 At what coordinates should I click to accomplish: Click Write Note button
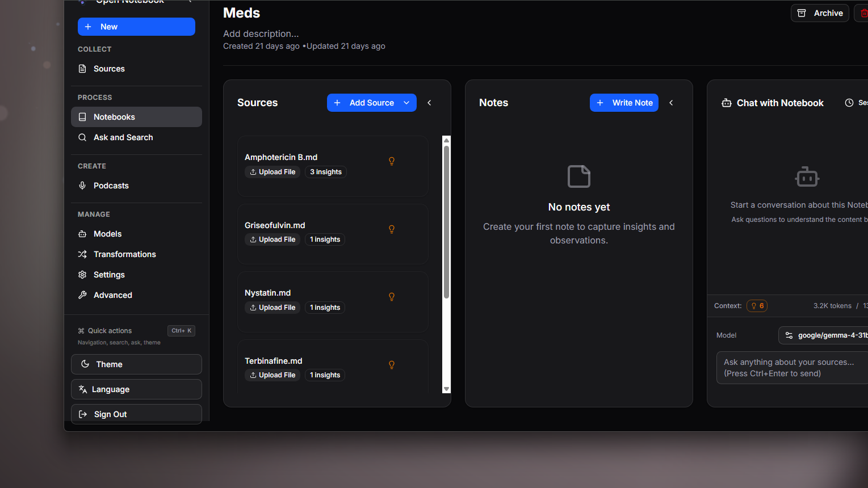point(624,103)
